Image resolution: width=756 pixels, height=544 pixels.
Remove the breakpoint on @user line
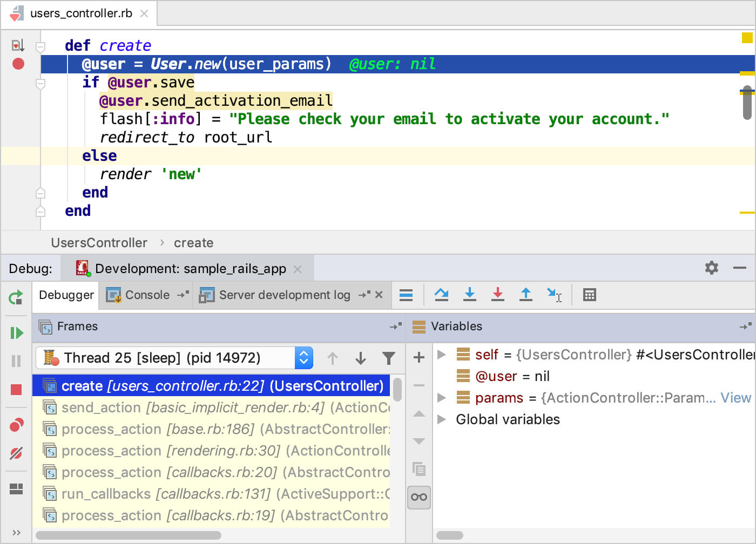point(18,64)
